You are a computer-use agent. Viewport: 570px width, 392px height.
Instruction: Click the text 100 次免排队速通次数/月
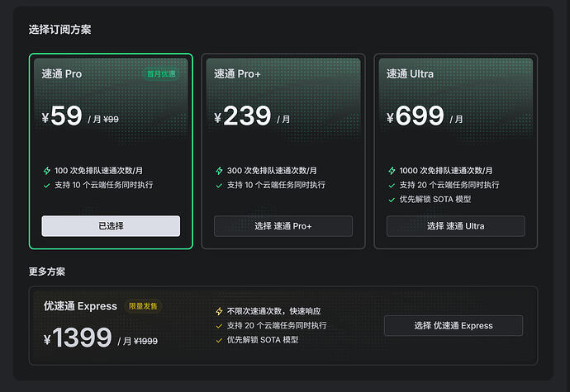click(x=98, y=171)
